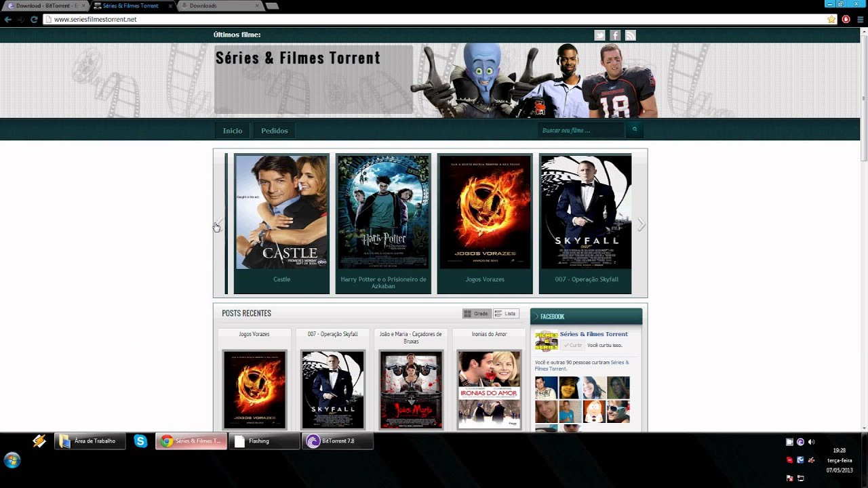Click the Jogos Vorazes carousel poster
This screenshot has width=868, height=488.
click(x=485, y=211)
